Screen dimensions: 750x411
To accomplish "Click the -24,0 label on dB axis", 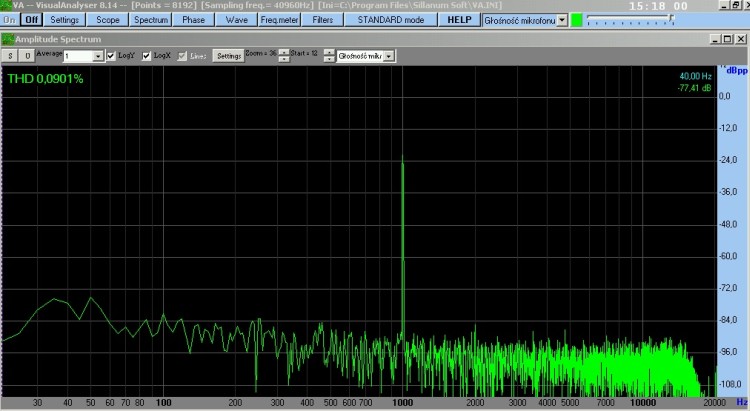I will pyautogui.click(x=728, y=160).
